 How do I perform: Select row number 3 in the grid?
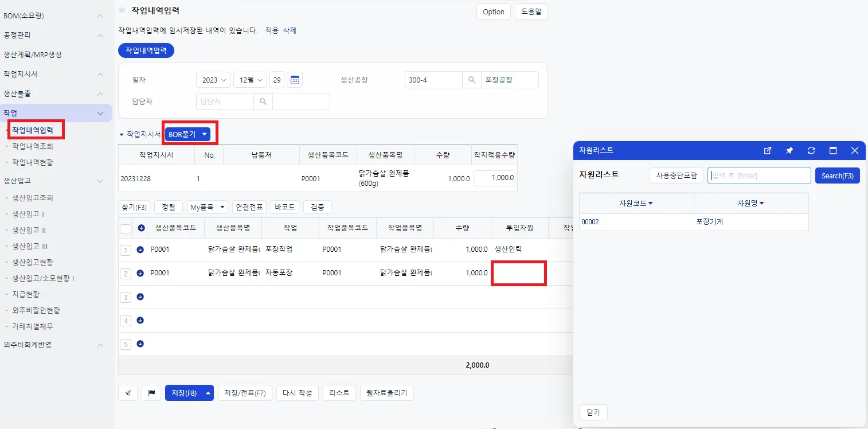[x=126, y=297]
